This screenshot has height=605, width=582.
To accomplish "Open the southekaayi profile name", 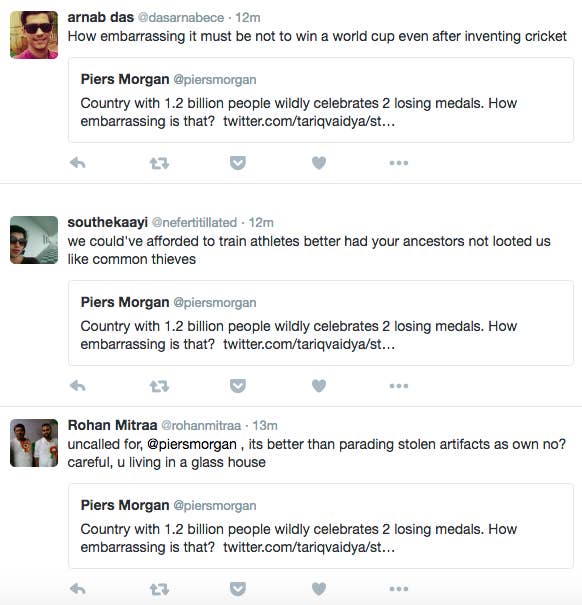I will point(108,222).
